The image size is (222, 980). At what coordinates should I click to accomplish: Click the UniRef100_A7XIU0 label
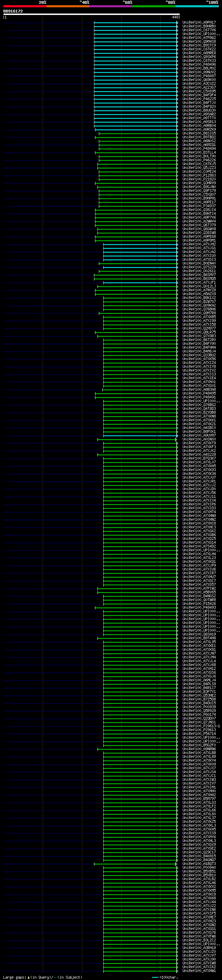click(x=199, y=256)
